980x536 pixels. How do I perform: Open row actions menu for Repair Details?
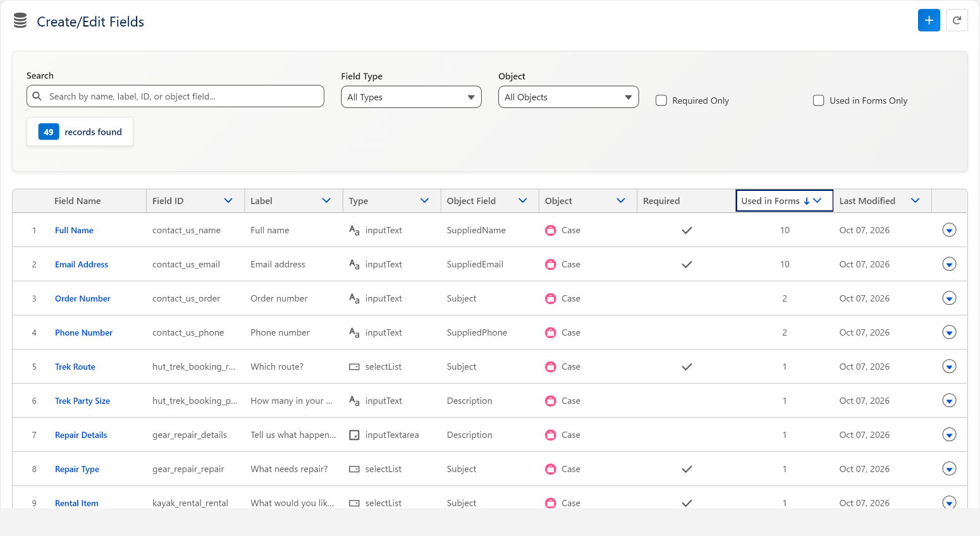tap(949, 435)
